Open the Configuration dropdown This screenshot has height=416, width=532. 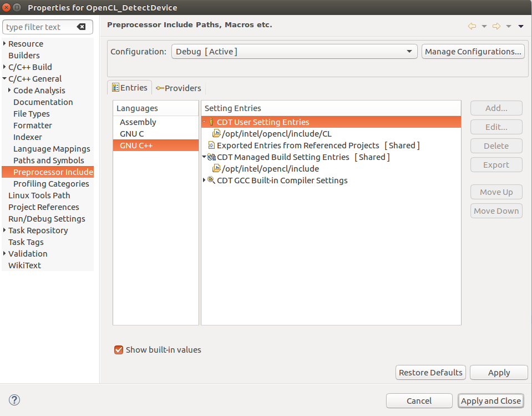point(294,52)
